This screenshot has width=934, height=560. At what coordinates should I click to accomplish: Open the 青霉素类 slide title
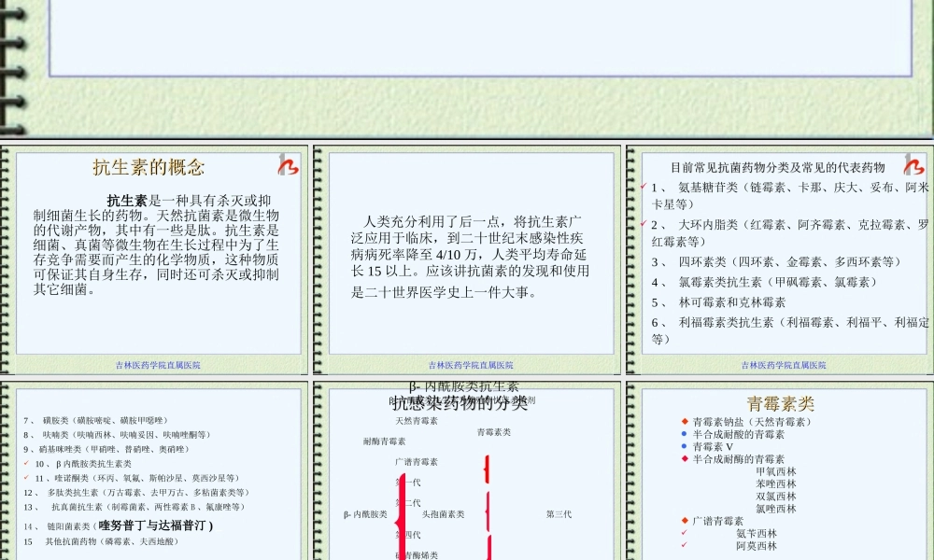[782, 402]
